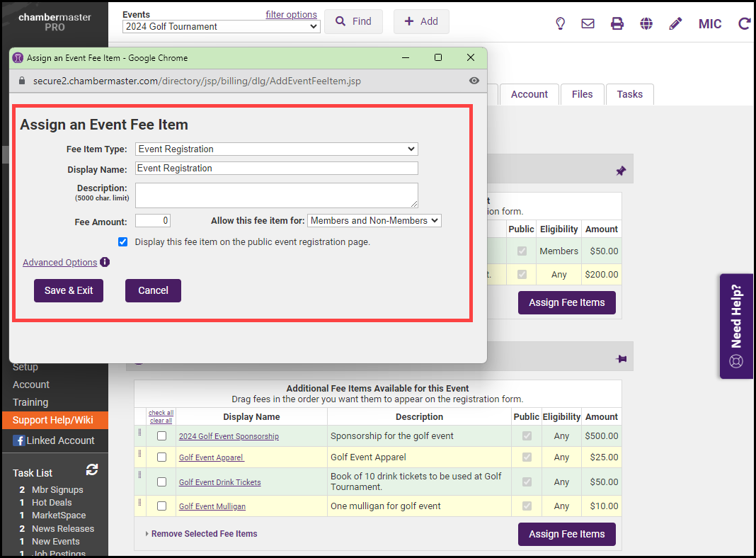
Task: Check the 2024 Golf Event Sponsorship box
Action: pos(161,436)
